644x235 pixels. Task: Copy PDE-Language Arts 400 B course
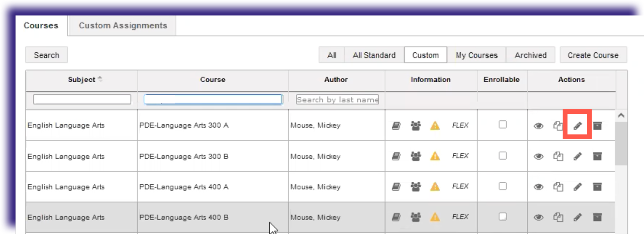tap(558, 217)
